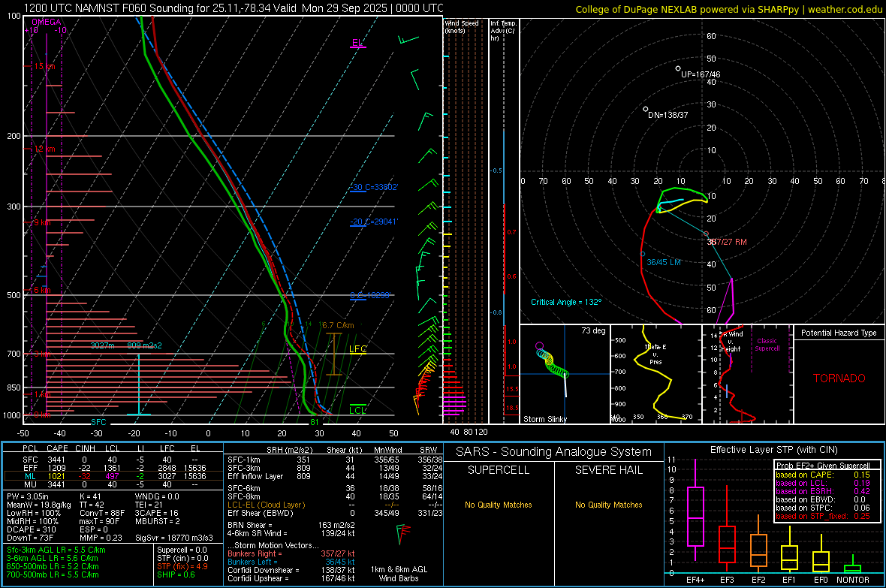
Task: Click the NONTOR label under the box plots
Action: (853, 580)
